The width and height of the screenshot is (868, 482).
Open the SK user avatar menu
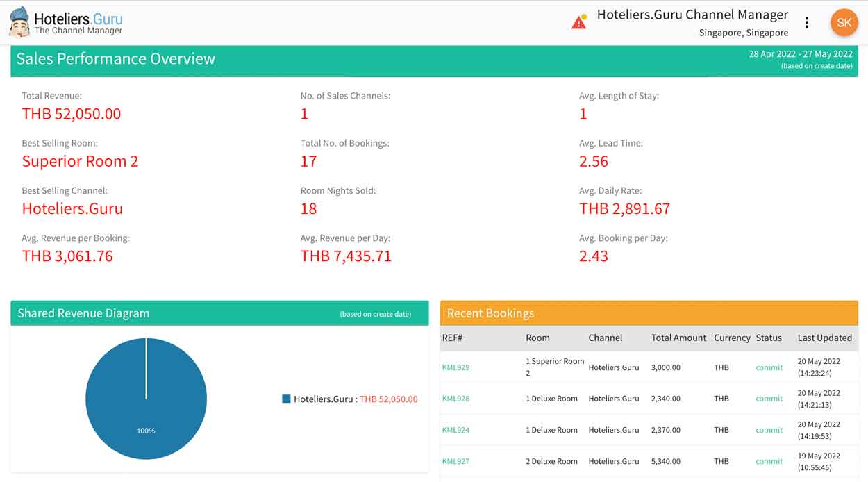pos(844,22)
